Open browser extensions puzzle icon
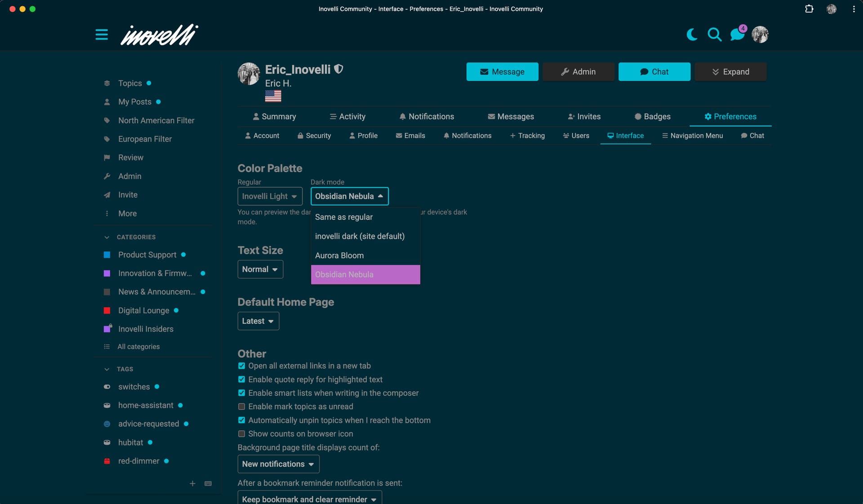Viewport: 863px width, 504px height. click(x=809, y=9)
